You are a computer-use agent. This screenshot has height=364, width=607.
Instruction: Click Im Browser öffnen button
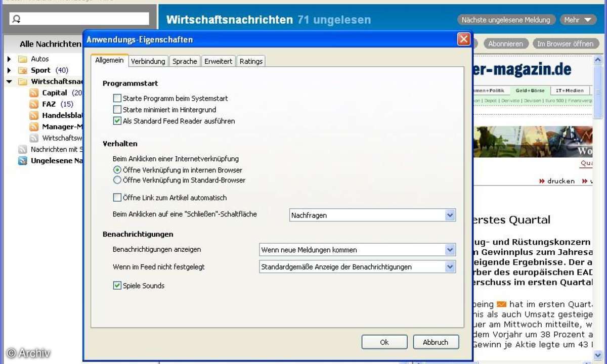click(565, 44)
